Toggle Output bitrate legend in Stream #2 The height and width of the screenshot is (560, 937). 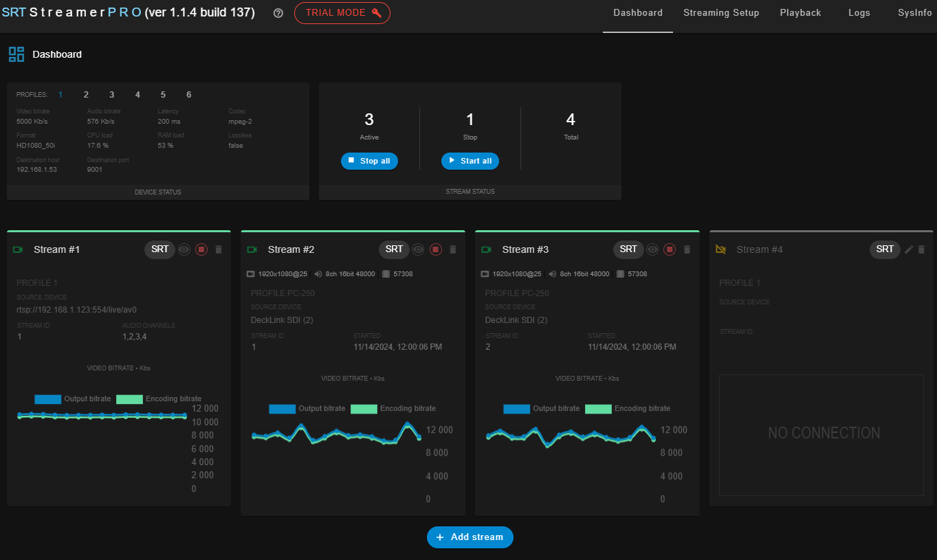[x=307, y=408]
